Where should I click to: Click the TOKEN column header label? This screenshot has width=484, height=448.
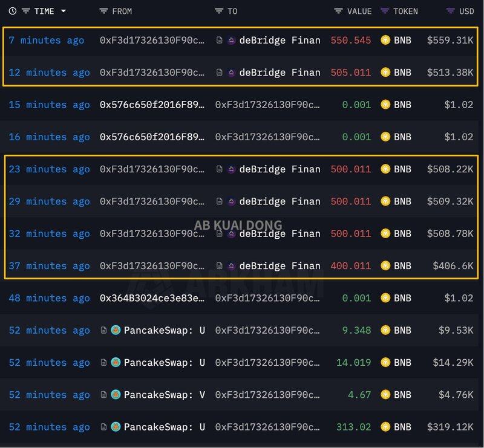(x=405, y=11)
